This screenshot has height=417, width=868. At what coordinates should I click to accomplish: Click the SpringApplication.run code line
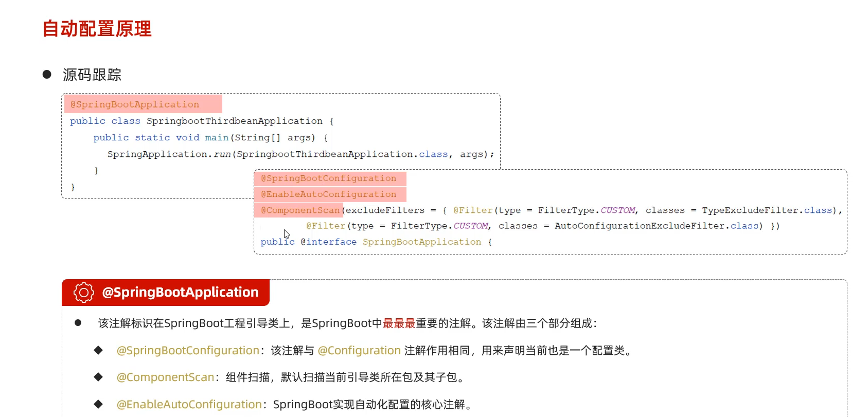pyautogui.click(x=300, y=154)
